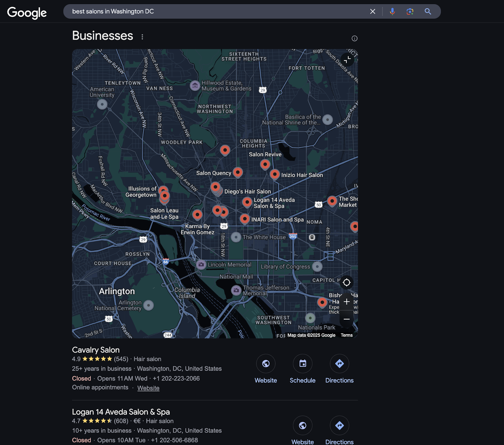The height and width of the screenshot is (445, 504).
Task: Select Logan 14 Aveda rating 4.7 (608)
Action: point(100,421)
